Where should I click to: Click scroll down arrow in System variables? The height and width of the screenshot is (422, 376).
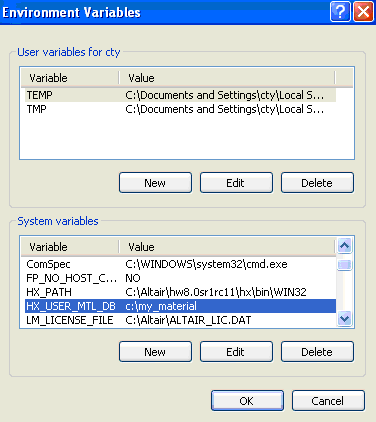(344, 319)
